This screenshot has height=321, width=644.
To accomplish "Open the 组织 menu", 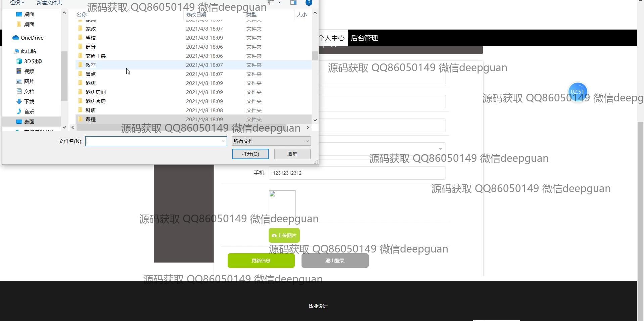I will [17, 3].
